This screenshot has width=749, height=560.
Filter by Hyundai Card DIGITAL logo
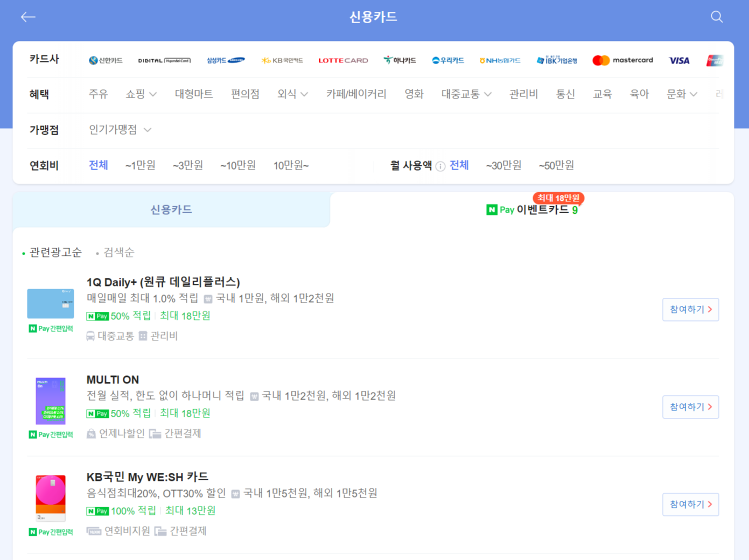pyautogui.click(x=164, y=60)
